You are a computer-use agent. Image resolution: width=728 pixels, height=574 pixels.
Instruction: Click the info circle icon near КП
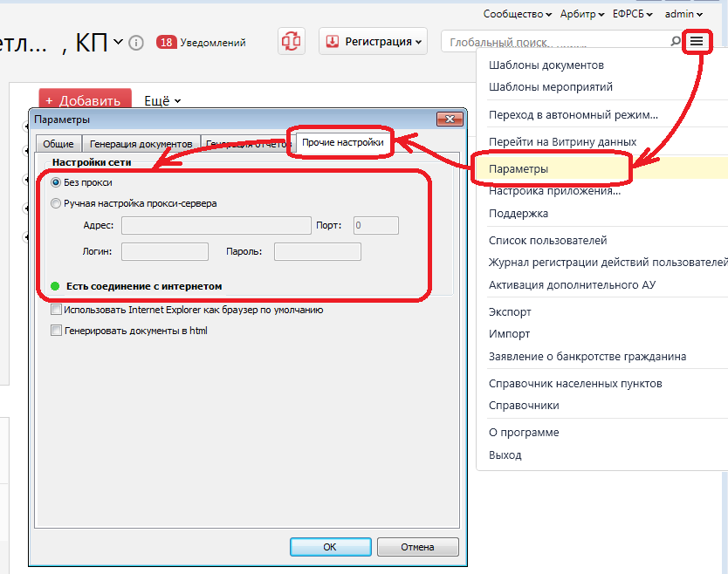tap(136, 42)
